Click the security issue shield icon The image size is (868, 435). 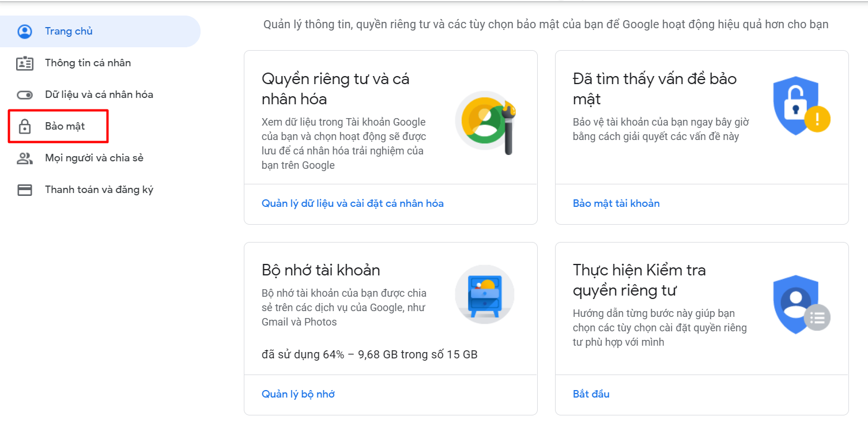pyautogui.click(x=801, y=107)
